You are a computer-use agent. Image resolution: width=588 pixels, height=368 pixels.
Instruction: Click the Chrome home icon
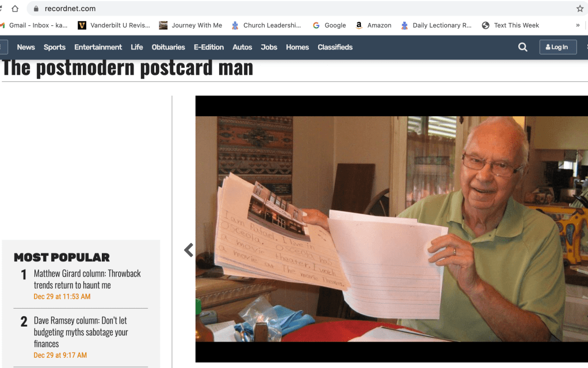point(15,9)
